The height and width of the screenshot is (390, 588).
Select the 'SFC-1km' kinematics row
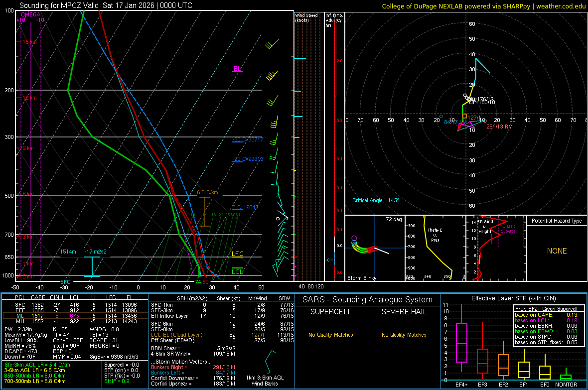click(222, 305)
